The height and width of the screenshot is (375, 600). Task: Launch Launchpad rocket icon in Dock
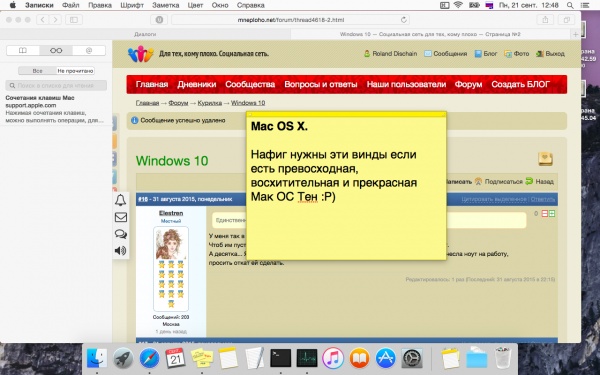click(123, 358)
